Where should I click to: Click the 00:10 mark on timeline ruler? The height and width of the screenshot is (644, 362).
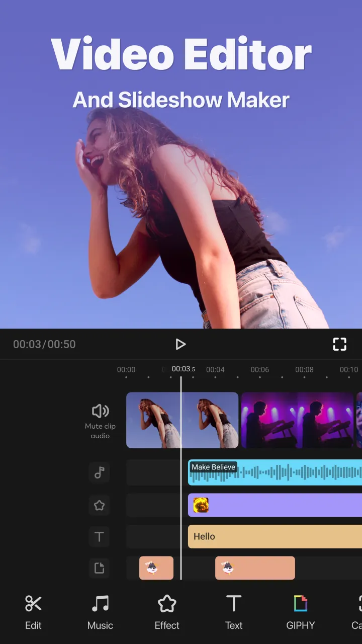click(349, 370)
